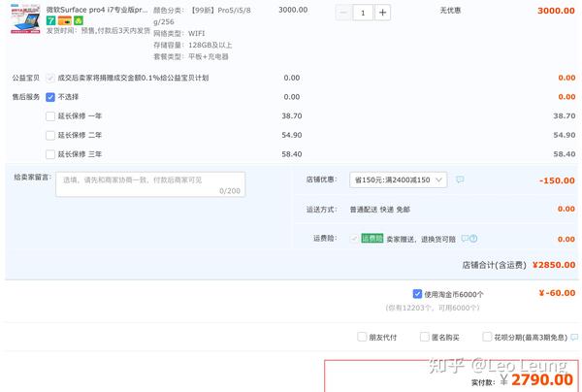Toggle the 公益宝贝 donation checkbox
Viewport: 582px width, 392px height.
(50, 78)
